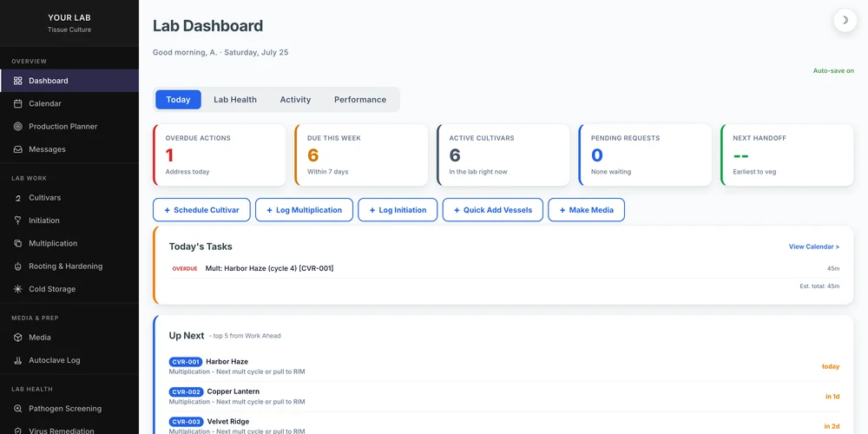Open the Due This Week card
Screen dimensions: 868x434
(361, 155)
